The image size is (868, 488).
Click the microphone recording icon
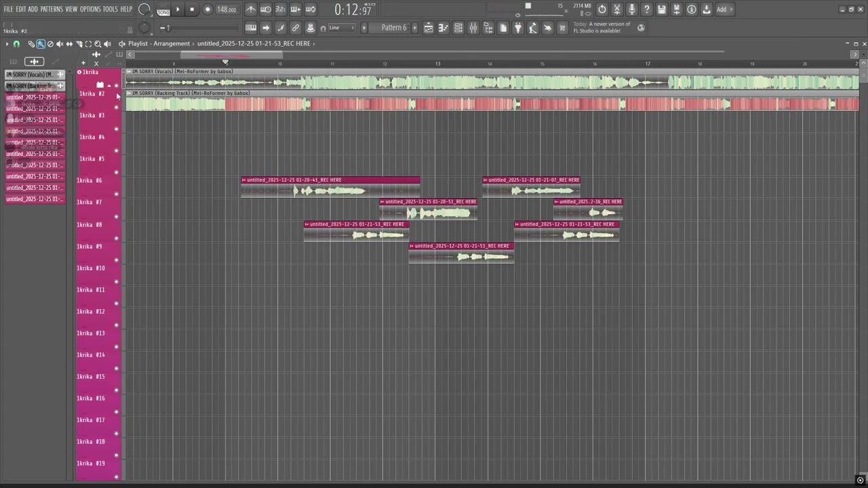pyautogui.click(x=632, y=9)
